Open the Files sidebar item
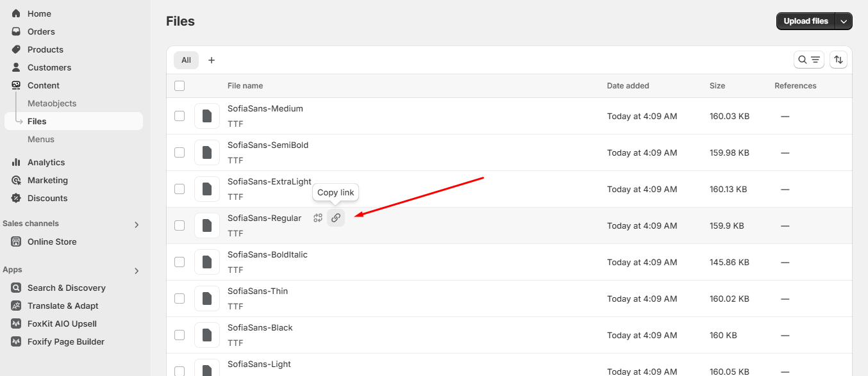The width and height of the screenshot is (868, 376). 74,121
